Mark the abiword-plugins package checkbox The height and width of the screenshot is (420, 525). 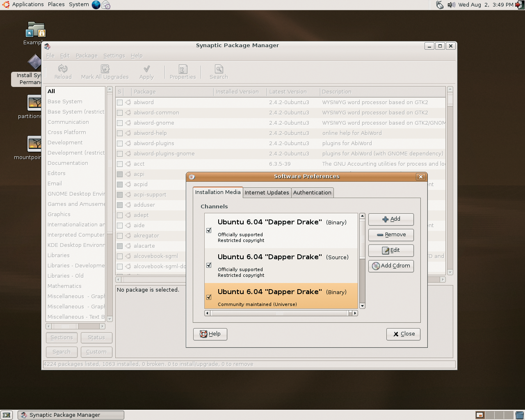point(120,144)
